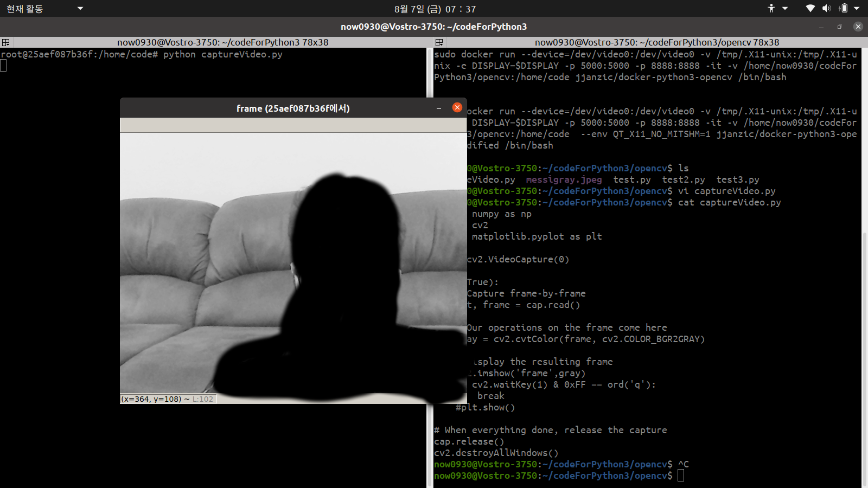Viewport: 868px width, 488px height.
Task: Select the codeForPython3 78x38 pane title
Action: [222, 42]
